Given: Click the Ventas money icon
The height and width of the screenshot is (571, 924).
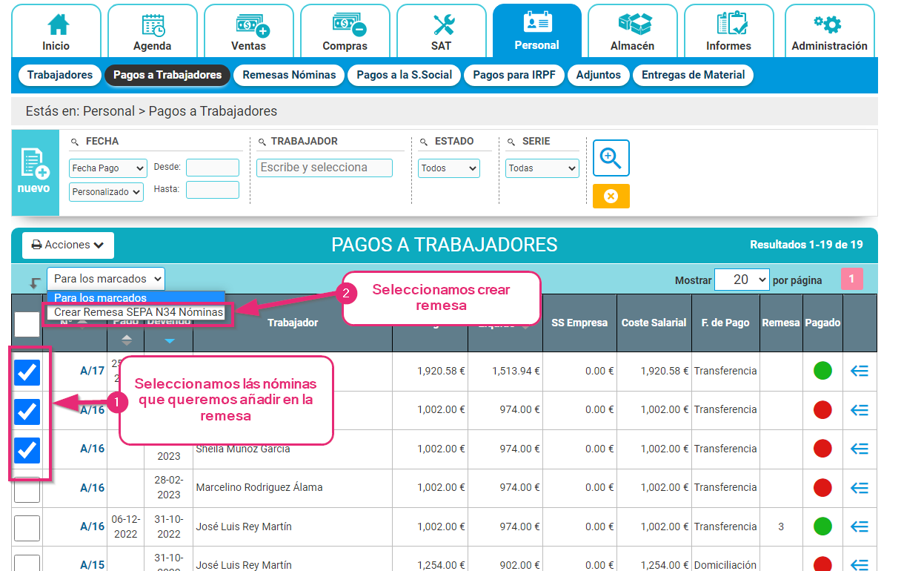Looking at the screenshot, I should point(248,25).
